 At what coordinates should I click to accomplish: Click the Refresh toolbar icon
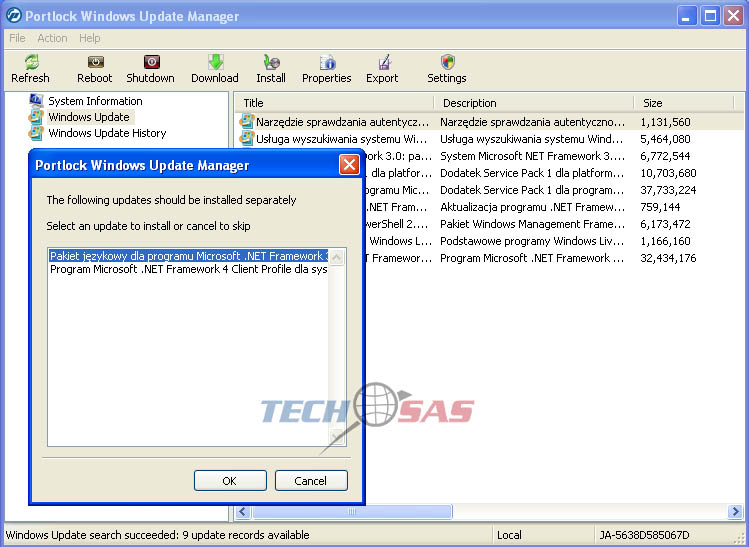(32, 62)
